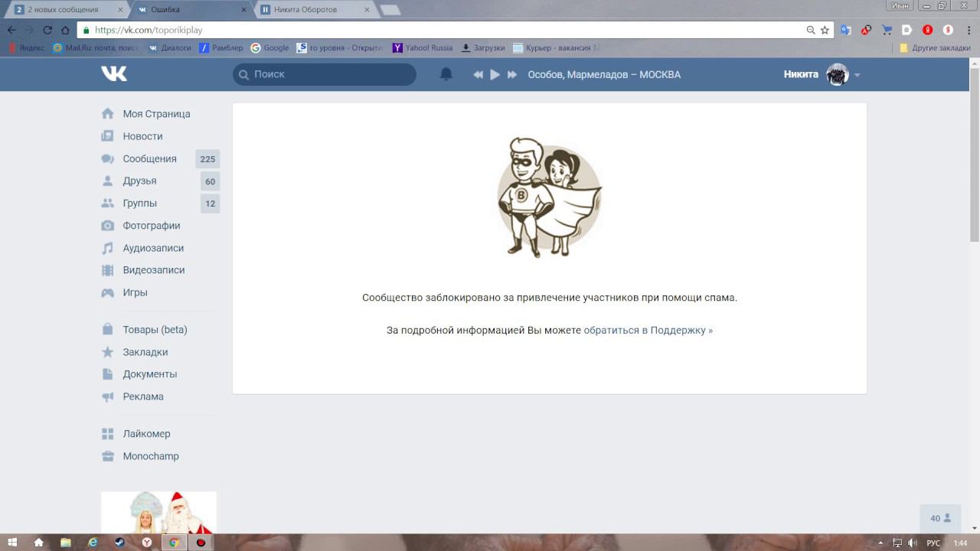Open the Группы section
This screenshot has width=980, height=551.
coord(139,203)
